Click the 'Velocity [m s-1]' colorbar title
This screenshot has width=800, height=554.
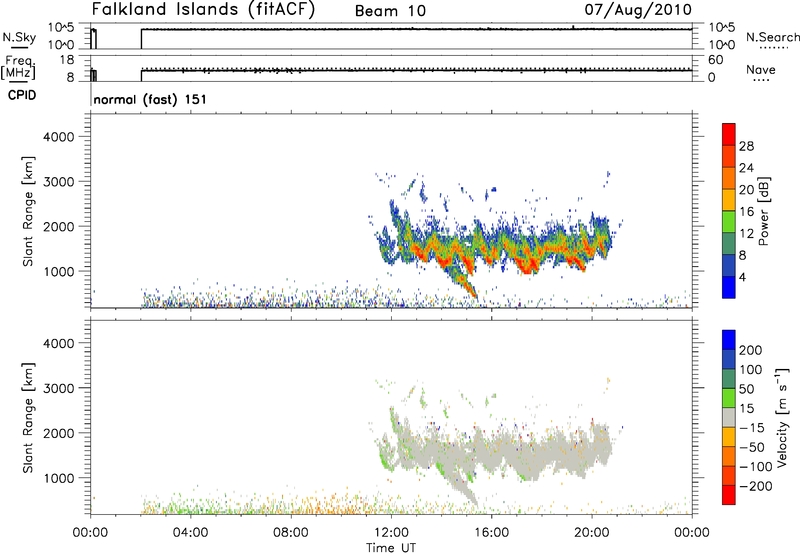(x=781, y=417)
